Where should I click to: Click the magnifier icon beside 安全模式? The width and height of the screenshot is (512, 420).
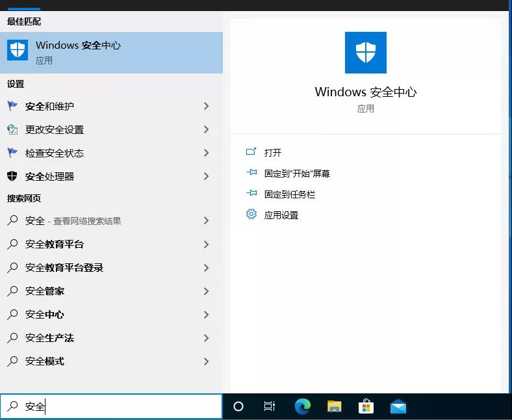[12, 361]
